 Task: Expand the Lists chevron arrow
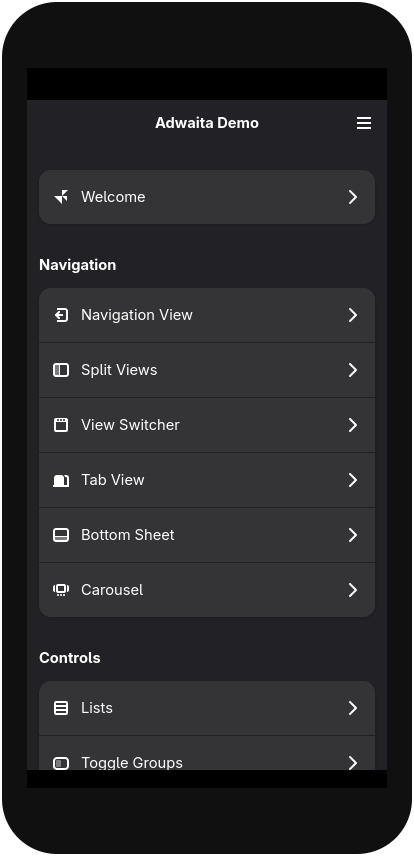(x=353, y=708)
